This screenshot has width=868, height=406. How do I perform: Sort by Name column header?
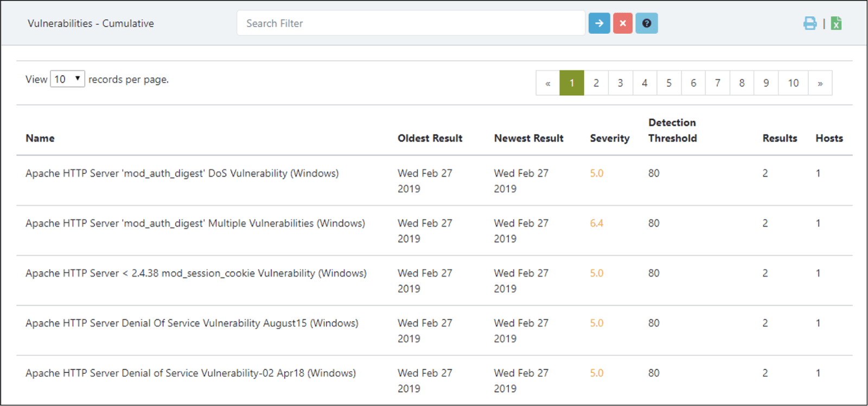pos(40,138)
